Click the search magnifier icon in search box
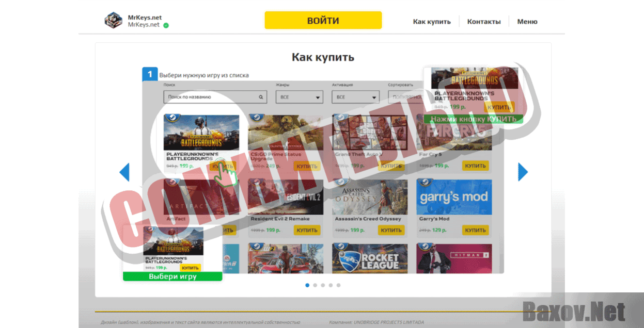Image resolution: width=644 pixels, height=328 pixels. click(x=261, y=97)
